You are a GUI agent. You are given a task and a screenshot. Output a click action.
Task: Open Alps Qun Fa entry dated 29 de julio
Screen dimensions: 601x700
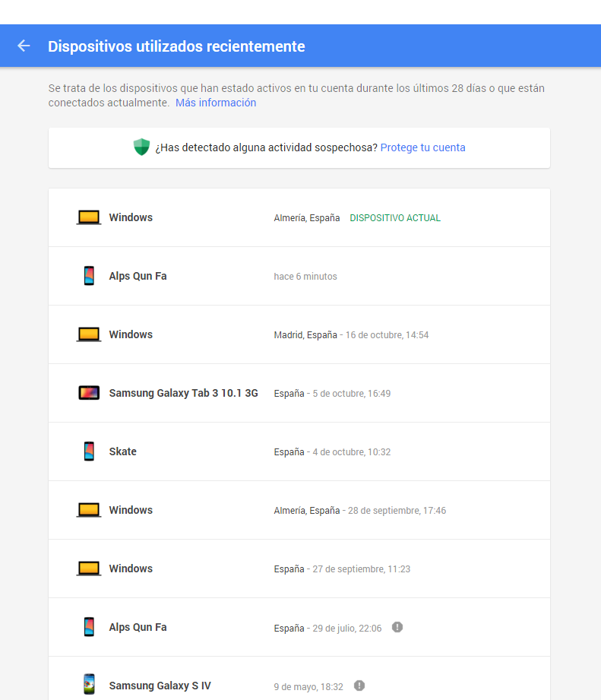138,627
